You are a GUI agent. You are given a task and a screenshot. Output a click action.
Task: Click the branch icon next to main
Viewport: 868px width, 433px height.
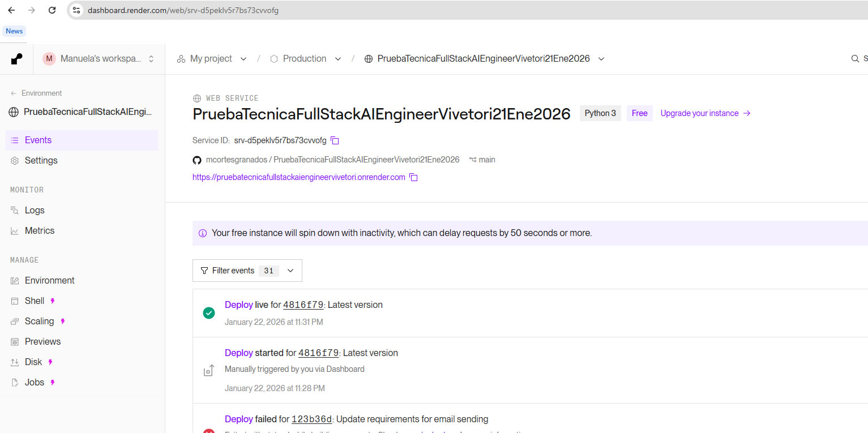tap(472, 160)
